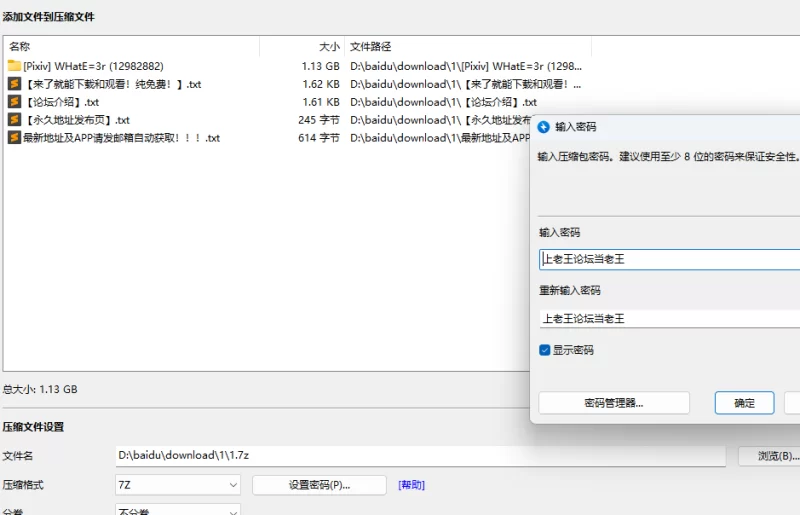This screenshot has width=800, height=515.
Task: Select the 【永久地址发布页】.txt file name
Action: tap(77, 119)
